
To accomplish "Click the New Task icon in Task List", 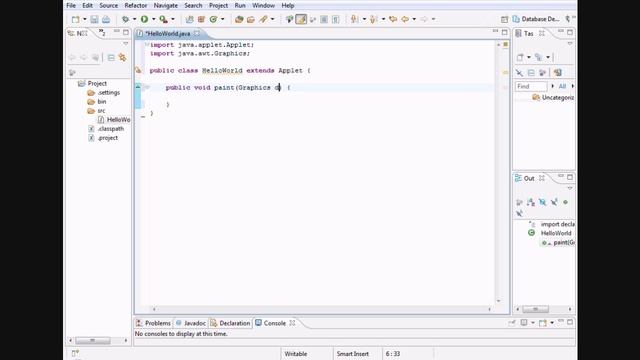I will [520, 57].
